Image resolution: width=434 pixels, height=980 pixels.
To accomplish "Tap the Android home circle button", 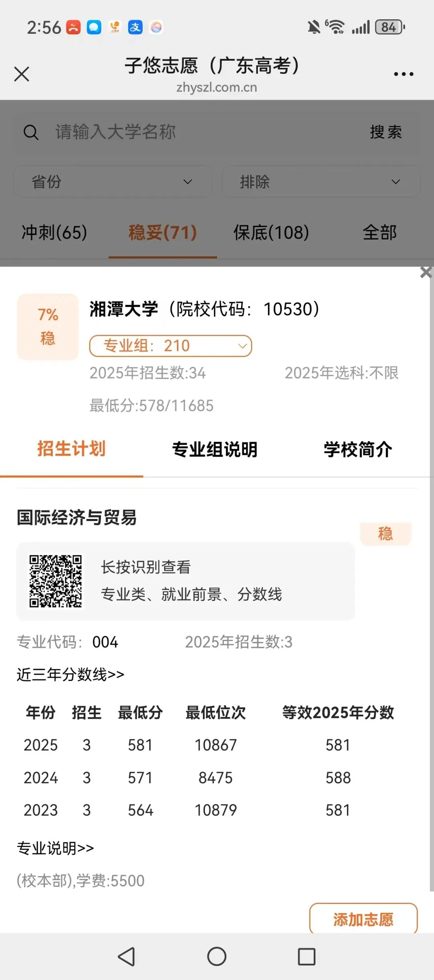I will pyautogui.click(x=217, y=956).
